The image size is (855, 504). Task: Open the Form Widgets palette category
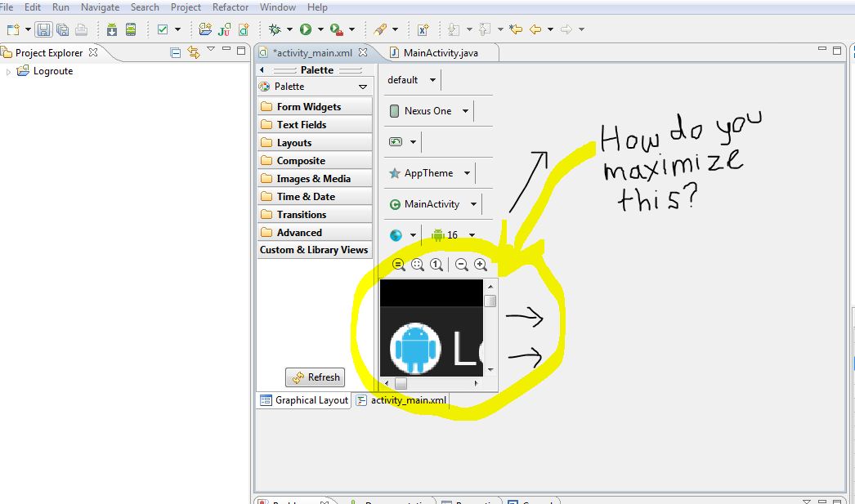click(x=315, y=107)
